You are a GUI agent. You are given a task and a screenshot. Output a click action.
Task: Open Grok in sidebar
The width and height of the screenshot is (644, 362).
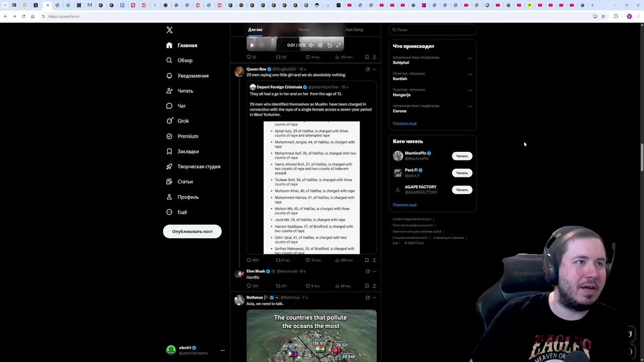(178, 121)
